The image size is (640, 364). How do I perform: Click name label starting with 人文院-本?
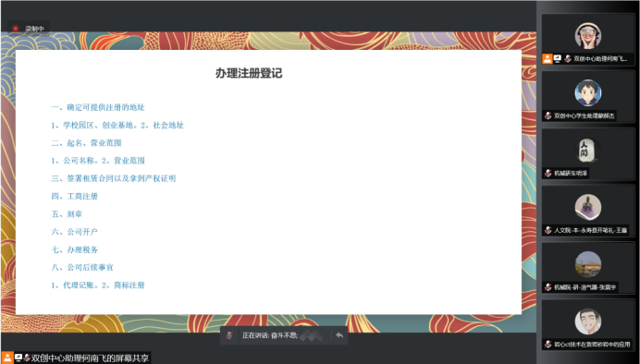590,230
